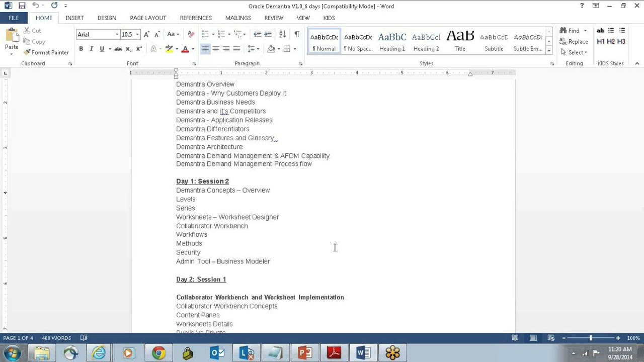Click the 100% zoom level button
This screenshot has height=362, width=644.
pos(633,338)
